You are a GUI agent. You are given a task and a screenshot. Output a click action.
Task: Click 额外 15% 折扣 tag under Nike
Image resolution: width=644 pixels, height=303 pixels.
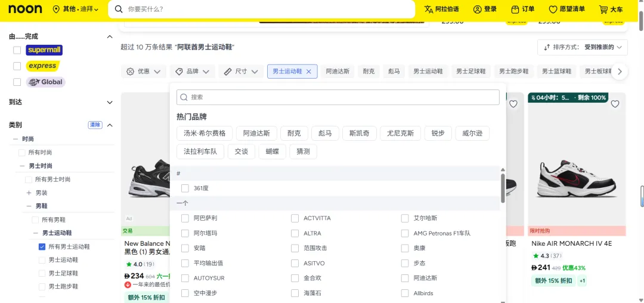pyautogui.click(x=553, y=281)
